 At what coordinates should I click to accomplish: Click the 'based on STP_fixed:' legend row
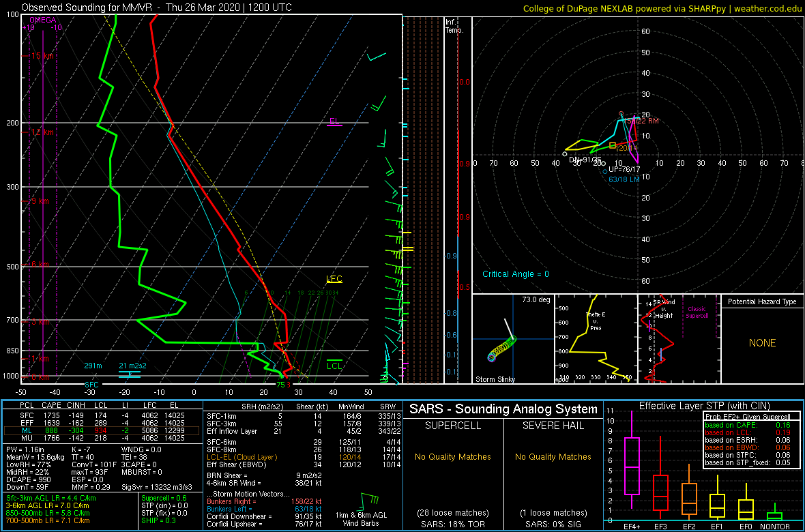pyautogui.click(x=747, y=462)
